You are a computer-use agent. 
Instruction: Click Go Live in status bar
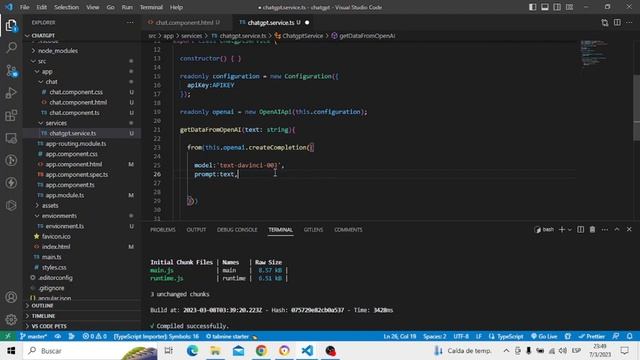[544, 336]
